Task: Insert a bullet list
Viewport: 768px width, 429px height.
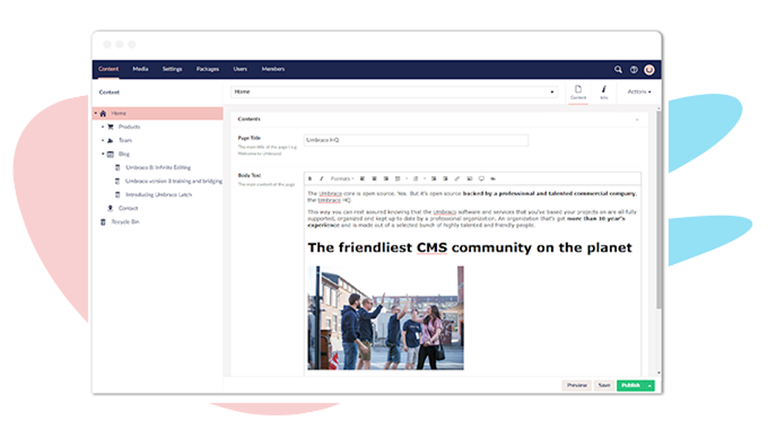Action: (398, 179)
